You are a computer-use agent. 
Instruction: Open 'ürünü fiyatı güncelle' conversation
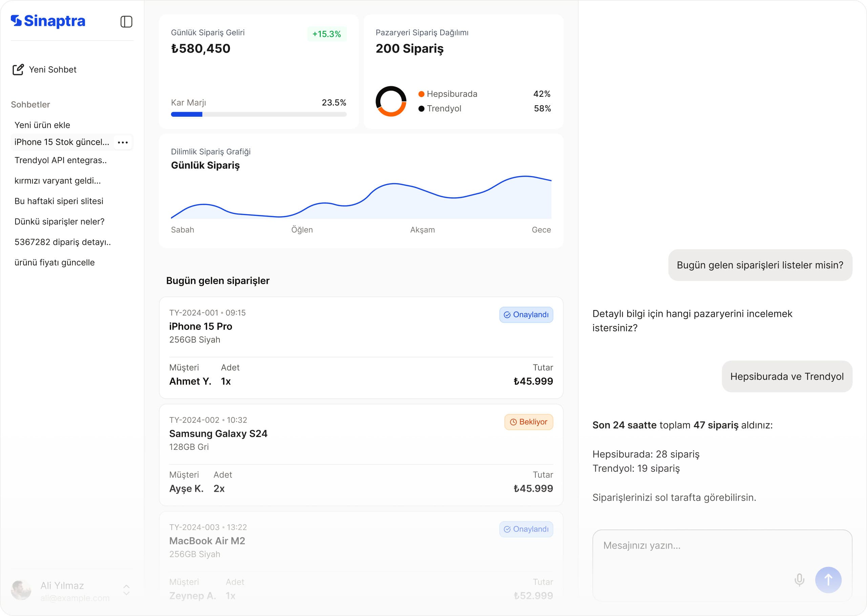[55, 263]
